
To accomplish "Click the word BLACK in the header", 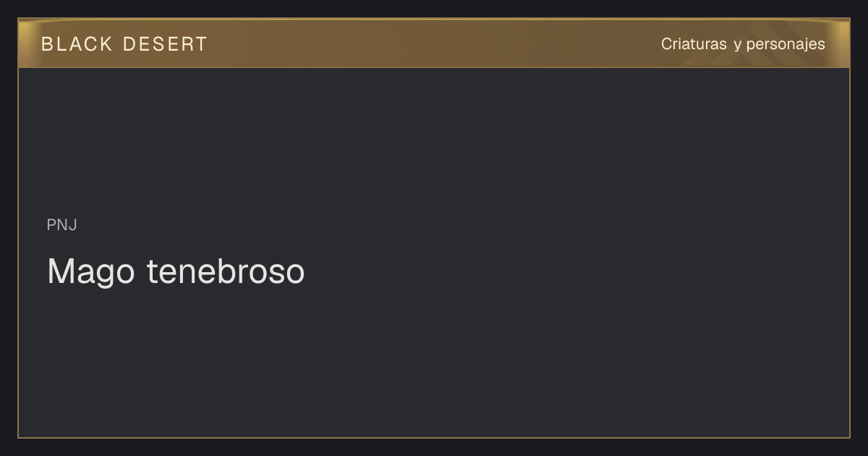I will click(x=77, y=44).
